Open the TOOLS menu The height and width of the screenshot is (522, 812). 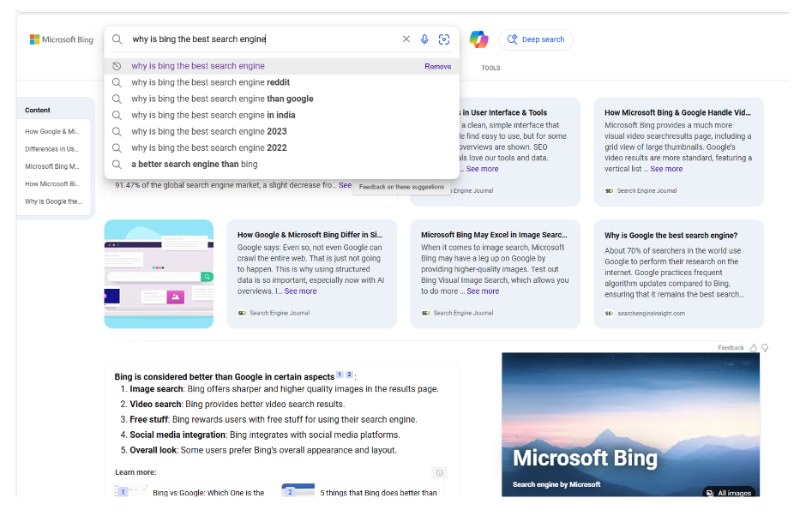tap(491, 68)
